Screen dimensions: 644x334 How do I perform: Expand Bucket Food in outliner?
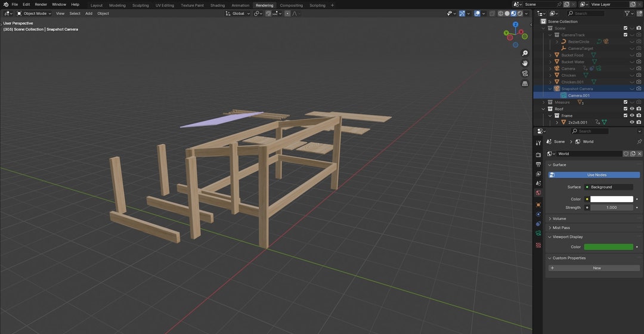(550, 55)
